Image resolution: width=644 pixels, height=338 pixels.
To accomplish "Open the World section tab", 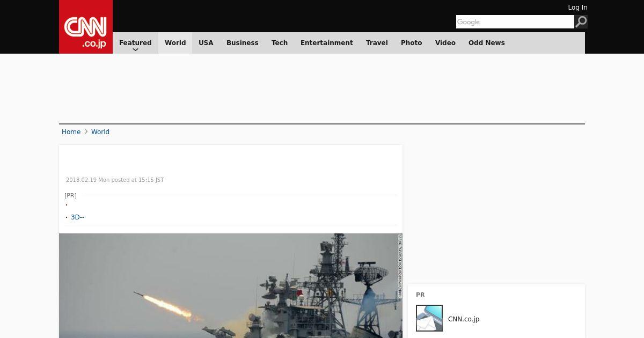I will coord(175,43).
